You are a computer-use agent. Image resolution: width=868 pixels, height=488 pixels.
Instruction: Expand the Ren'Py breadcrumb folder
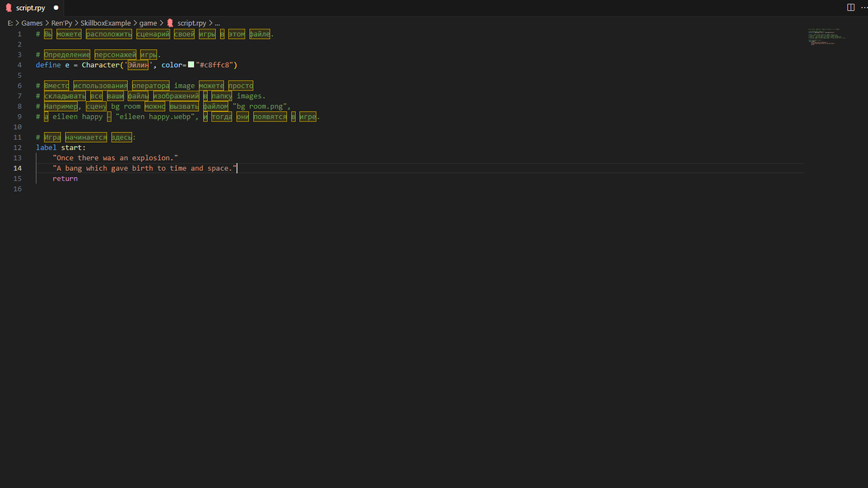61,23
